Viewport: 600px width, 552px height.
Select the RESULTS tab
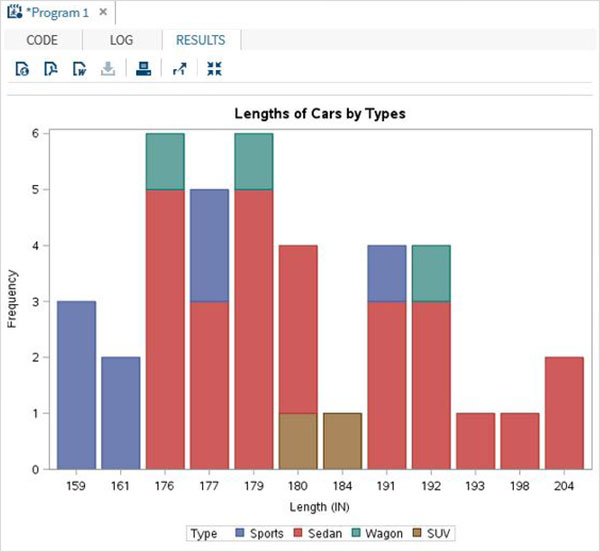coord(200,40)
